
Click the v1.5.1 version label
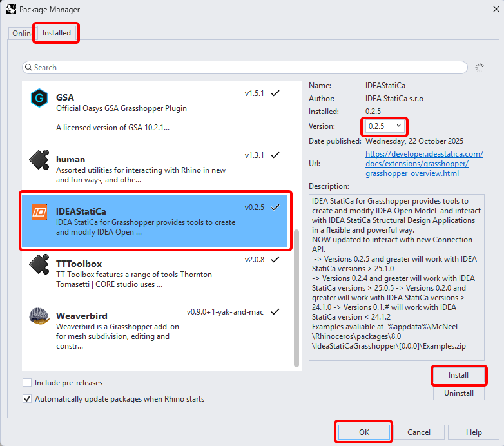254,93
